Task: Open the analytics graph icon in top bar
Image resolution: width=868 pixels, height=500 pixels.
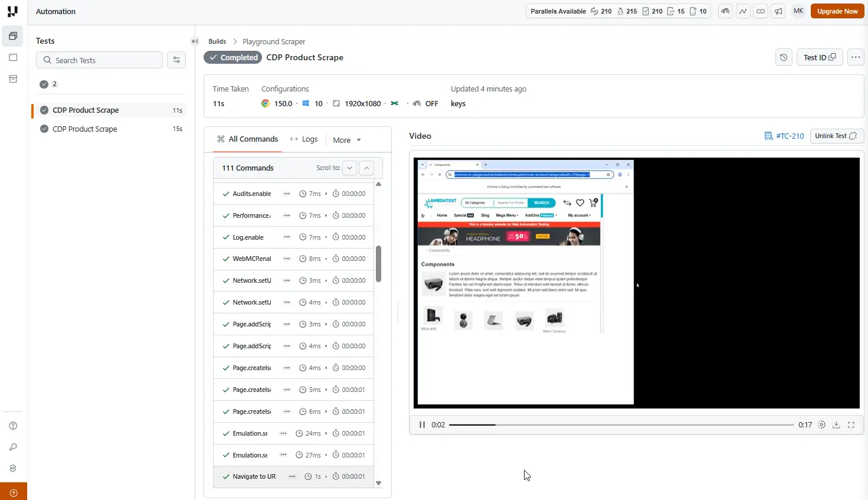Action: pyautogui.click(x=743, y=11)
